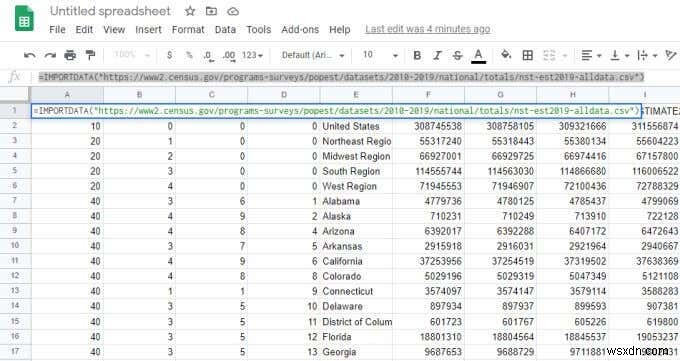Redo the last action

point(50,56)
